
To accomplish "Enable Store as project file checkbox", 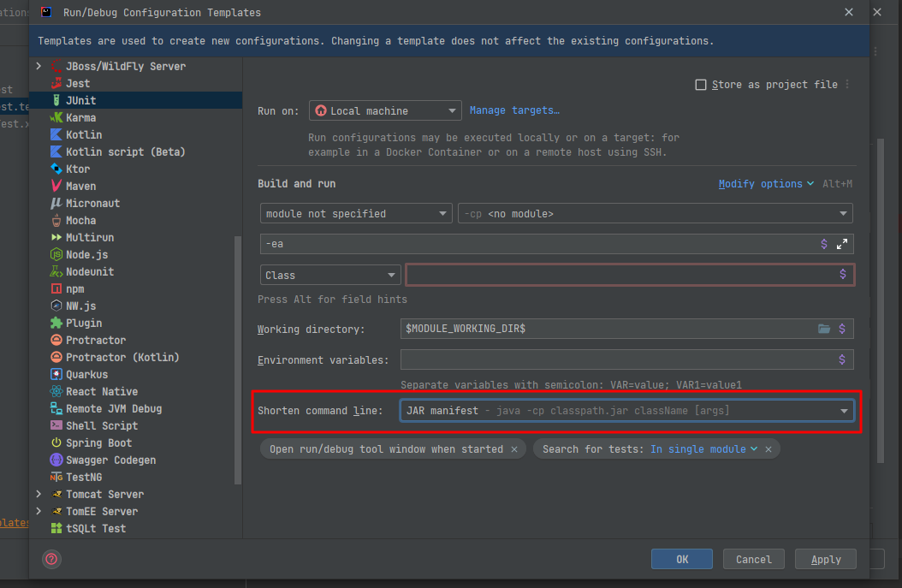I will click(x=701, y=85).
